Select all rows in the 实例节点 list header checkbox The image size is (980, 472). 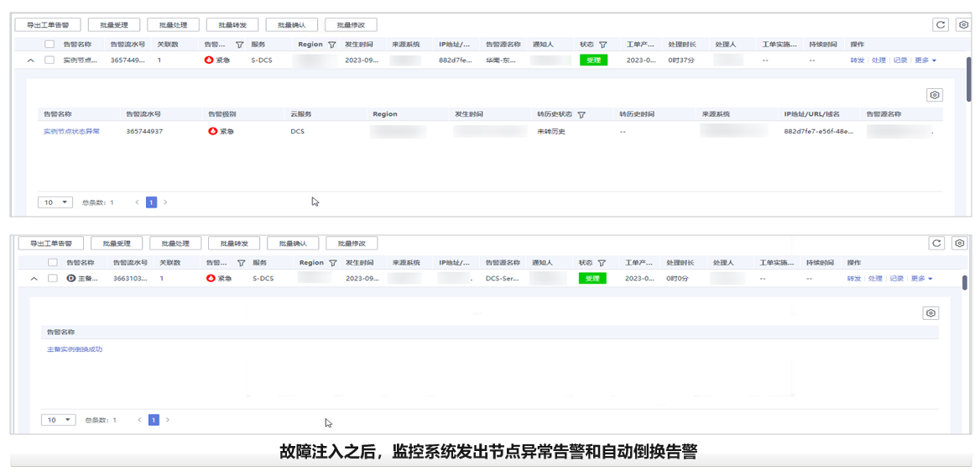50,45
